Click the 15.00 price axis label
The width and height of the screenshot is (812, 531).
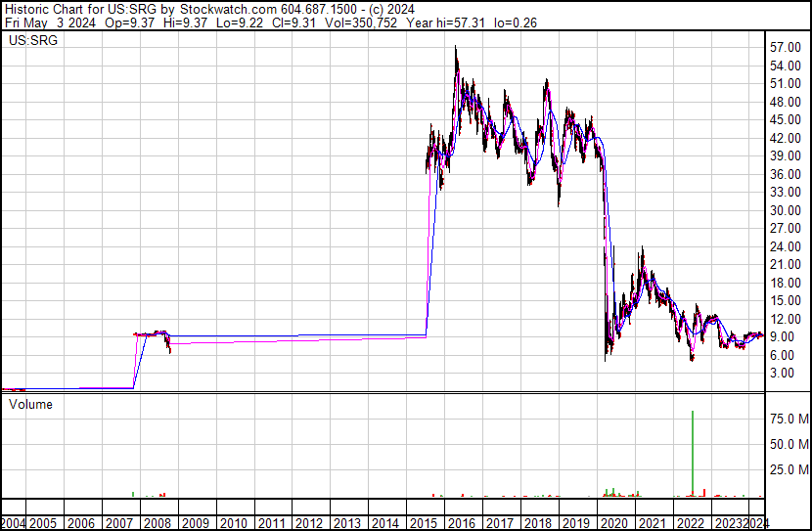pos(786,300)
